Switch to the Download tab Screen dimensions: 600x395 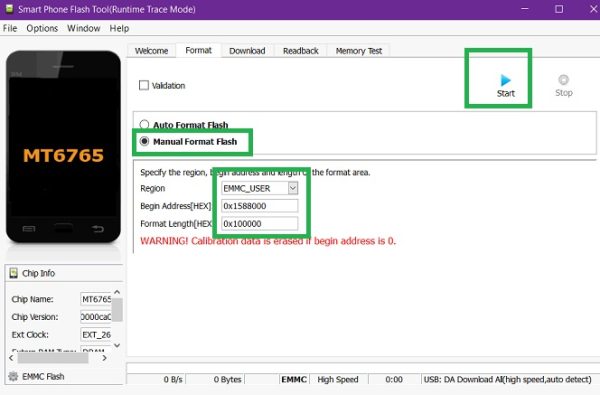[x=247, y=51]
